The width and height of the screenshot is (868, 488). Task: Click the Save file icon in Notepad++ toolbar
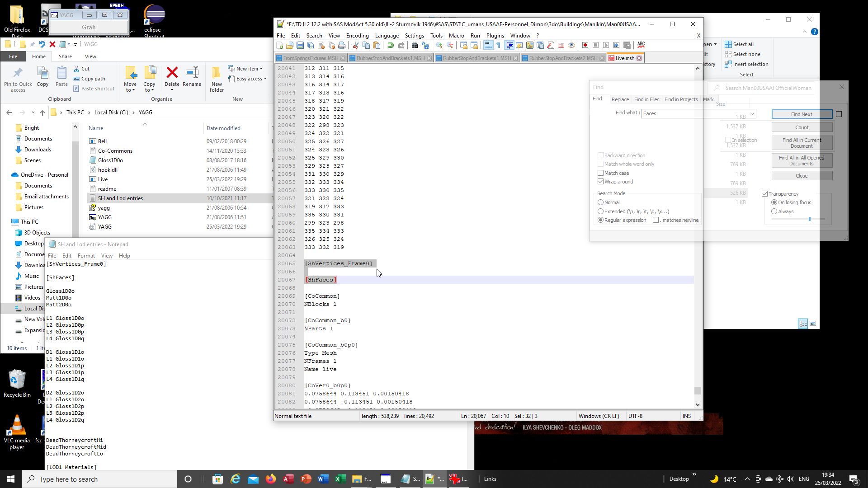[x=300, y=45]
